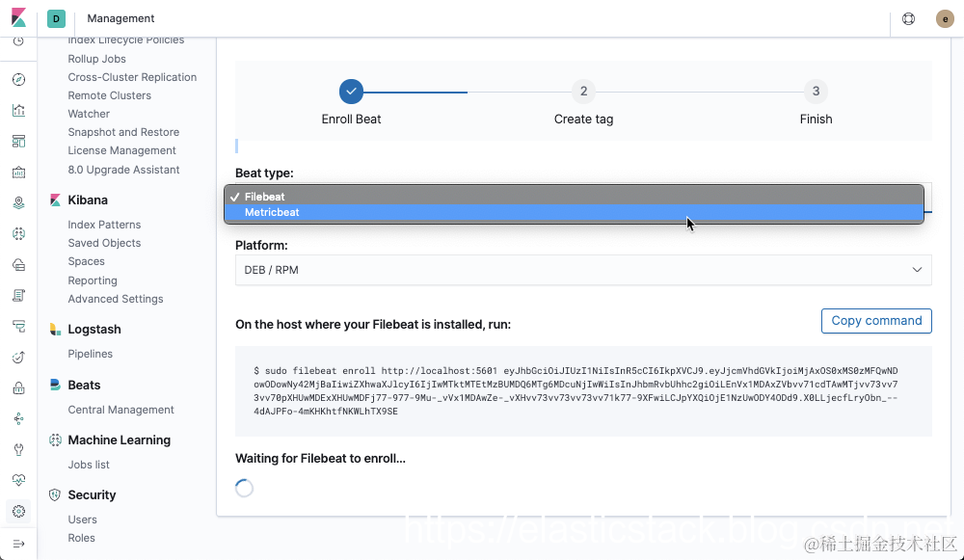Click the Machine Learning section heading

tap(120, 440)
